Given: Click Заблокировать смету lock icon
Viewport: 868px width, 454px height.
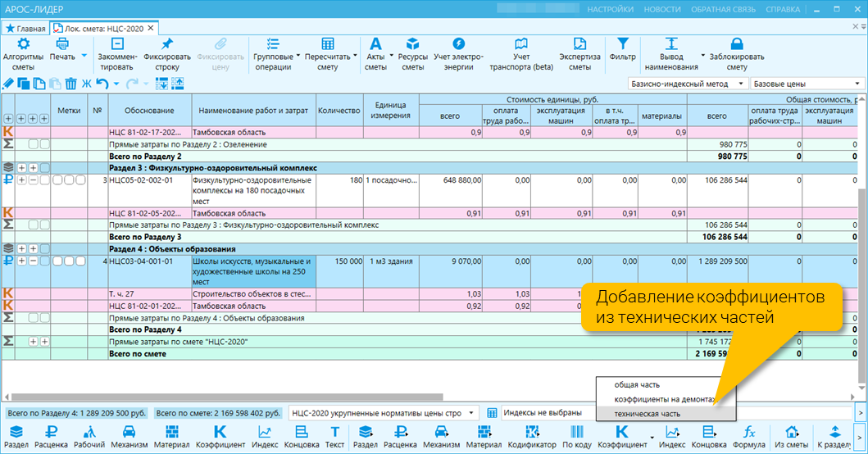Looking at the screenshot, I should pyautogui.click(x=736, y=43).
